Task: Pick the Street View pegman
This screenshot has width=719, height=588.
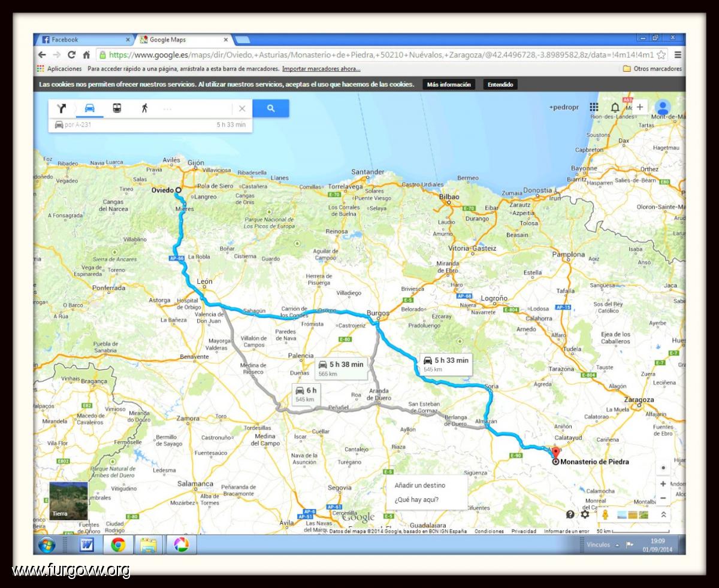Action: [606, 514]
